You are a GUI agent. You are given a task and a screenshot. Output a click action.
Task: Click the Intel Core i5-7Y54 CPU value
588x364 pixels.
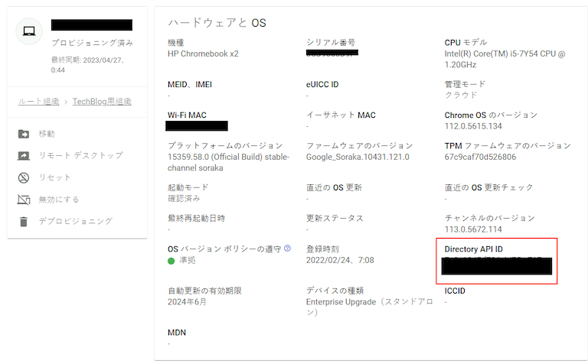click(505, 59)
